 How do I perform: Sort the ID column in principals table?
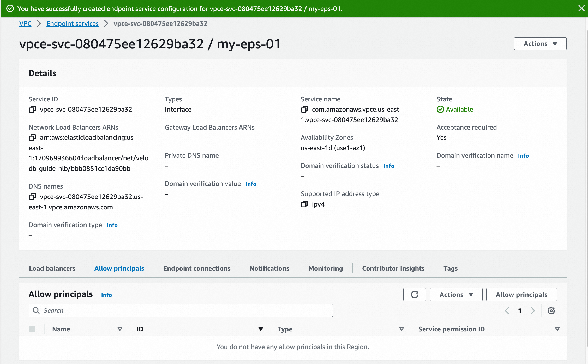pyautogui.click(x=260, y=329)
